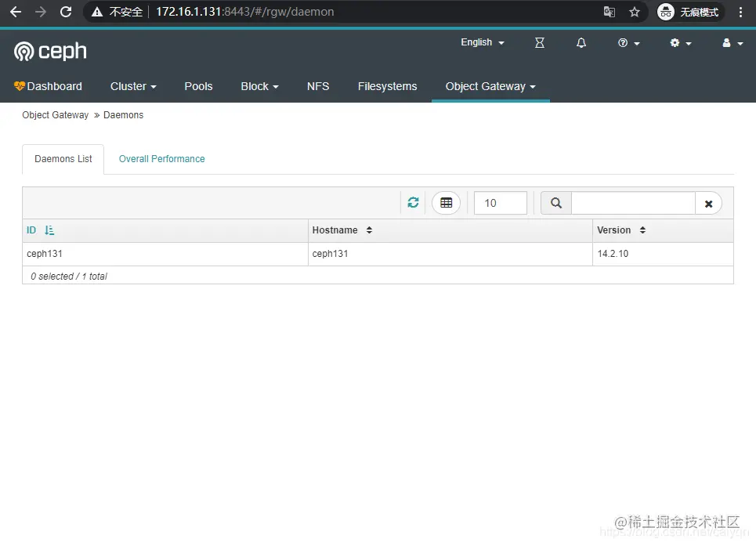Open the background tasks hourglass icon

pyautogui.click(x=540, y=43)
